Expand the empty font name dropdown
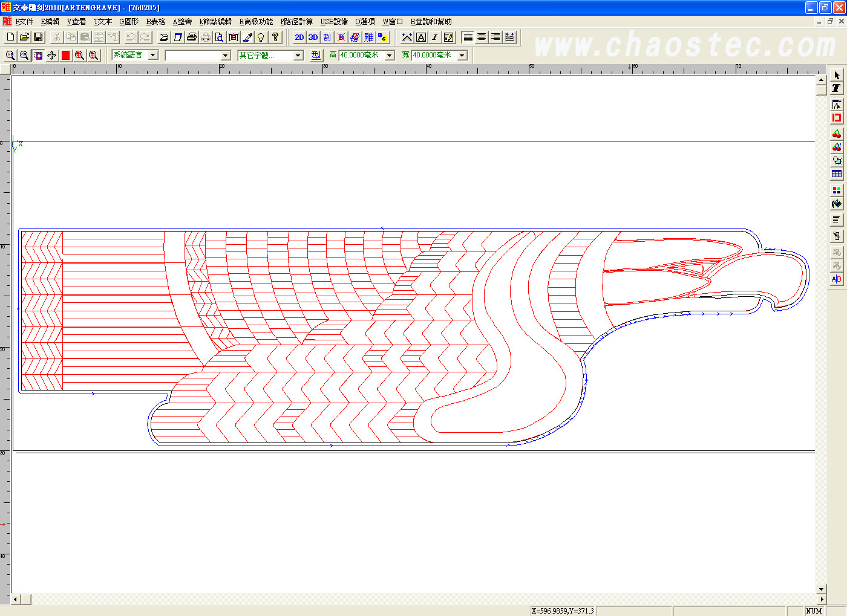This screenshot has width=847, height=616. pos(226,55)
